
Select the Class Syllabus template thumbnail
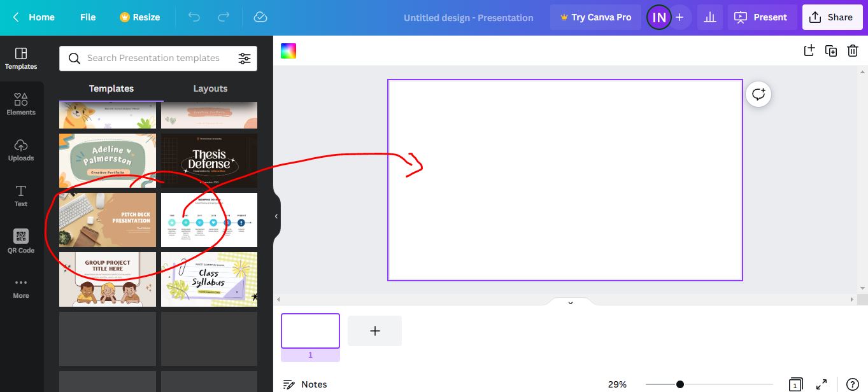click(209, 279)
